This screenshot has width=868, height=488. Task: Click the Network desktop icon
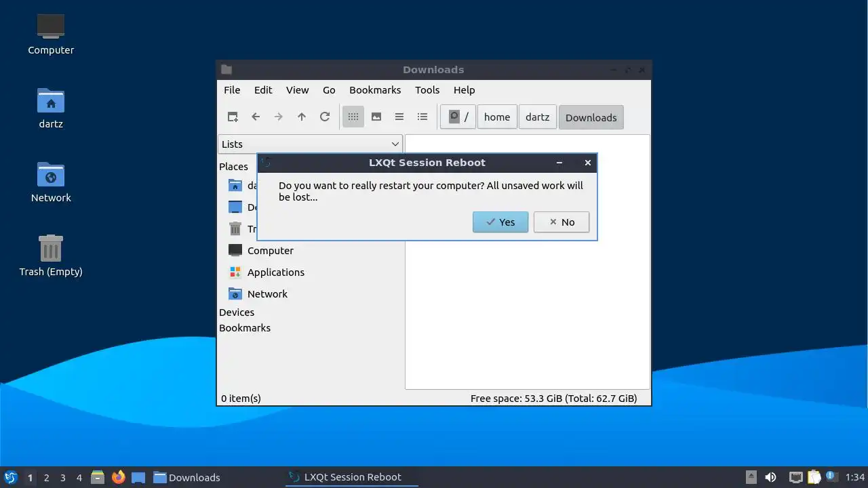tap(51, 182)
